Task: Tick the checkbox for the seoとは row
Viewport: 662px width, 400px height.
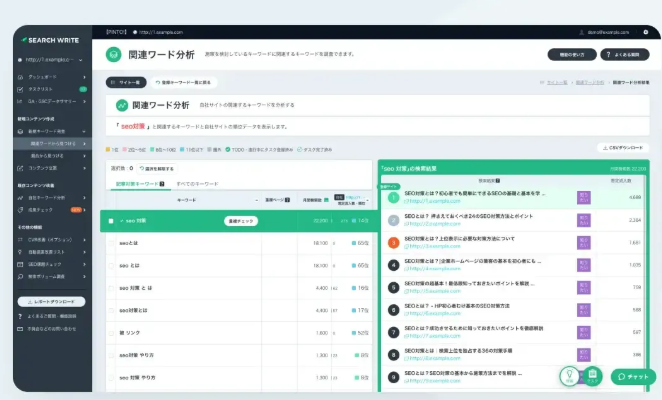Action: pyautogui.click(x=111, y=243)
